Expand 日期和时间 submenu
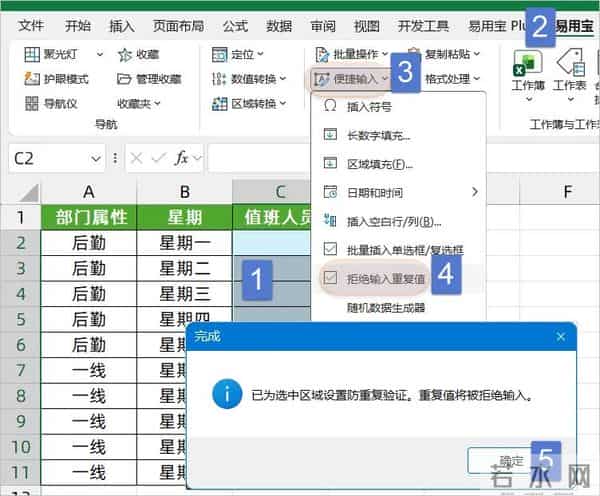This screenshot has width=600, height=496. (x=398, y=192)
